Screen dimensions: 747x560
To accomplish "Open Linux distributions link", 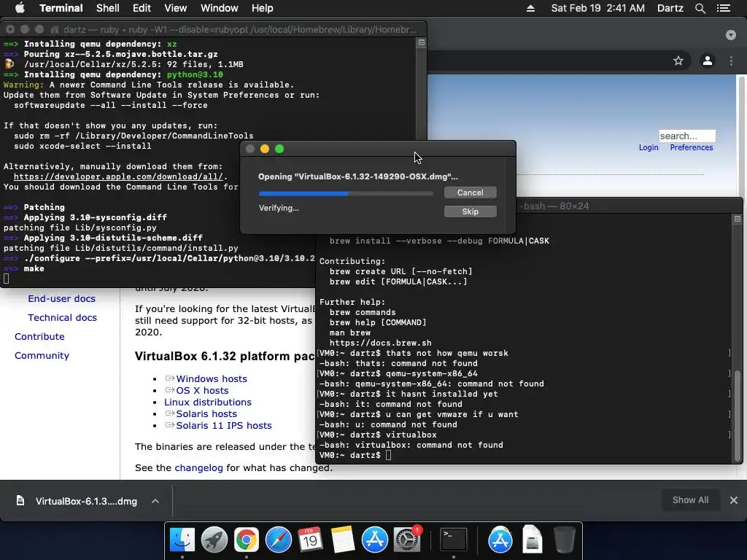I will 208,402.
